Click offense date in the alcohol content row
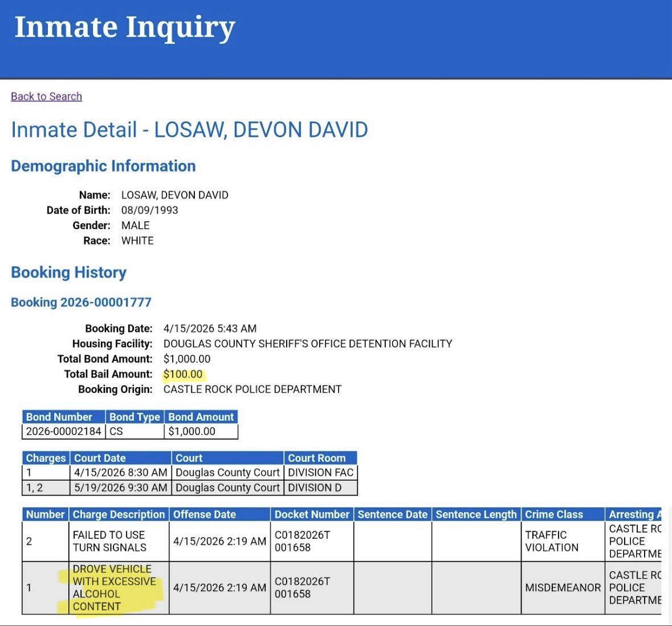This screenshot has height=626, width=672. [219, 588]
